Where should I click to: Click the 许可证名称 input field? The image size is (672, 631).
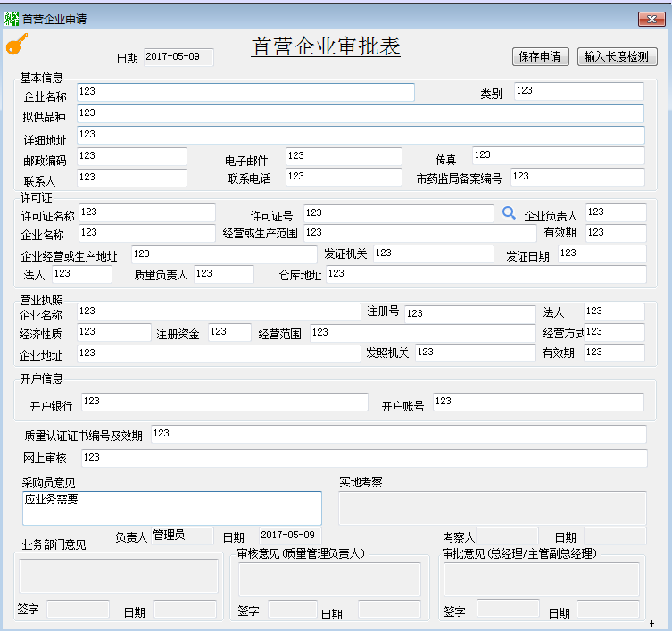click(x=147, y=212)
